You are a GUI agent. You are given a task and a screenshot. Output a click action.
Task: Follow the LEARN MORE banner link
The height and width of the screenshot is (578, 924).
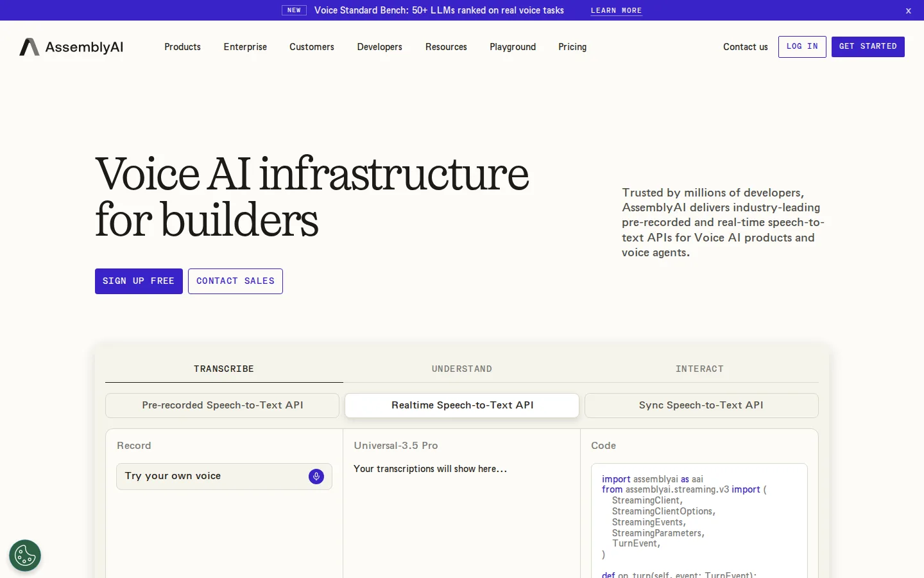(616, 11)
